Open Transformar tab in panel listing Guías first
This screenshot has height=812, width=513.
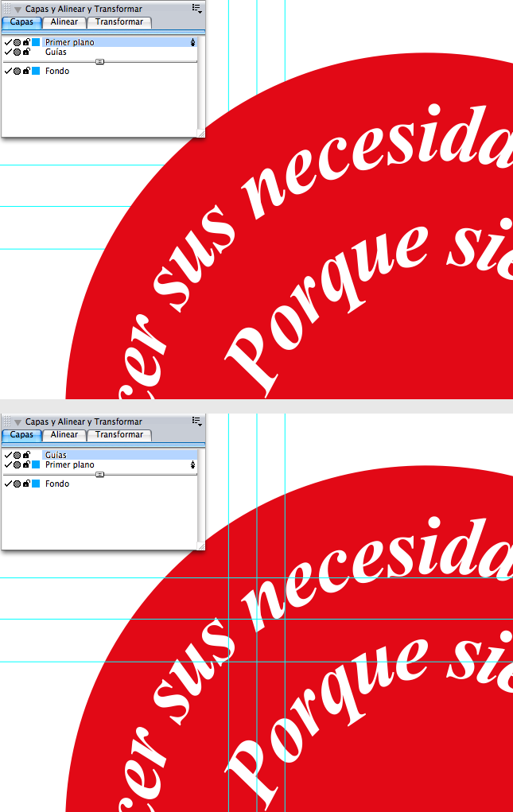pyautogui.click(x=119, y=434)
